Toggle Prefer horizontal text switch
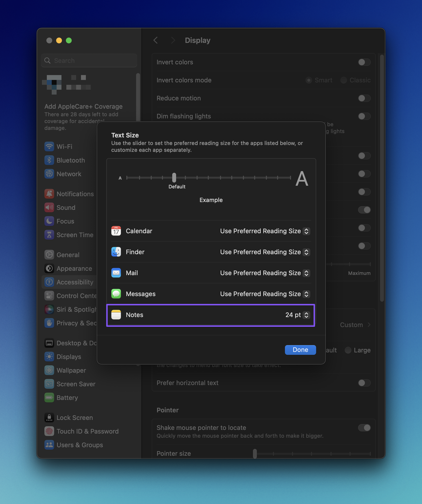422x504 pixels. coord(364,383)
